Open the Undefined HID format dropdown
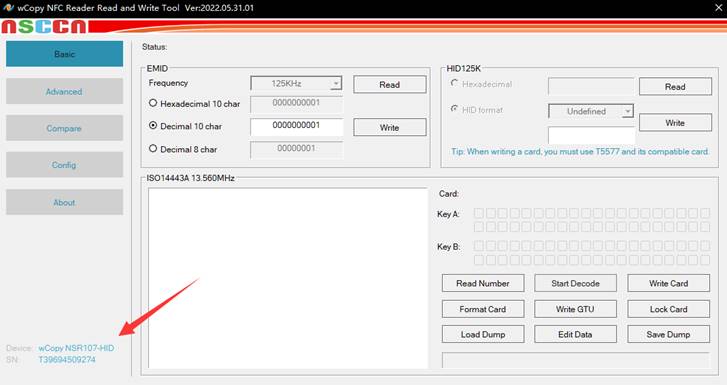Screen dimensions: 727x385 (628, 111)
